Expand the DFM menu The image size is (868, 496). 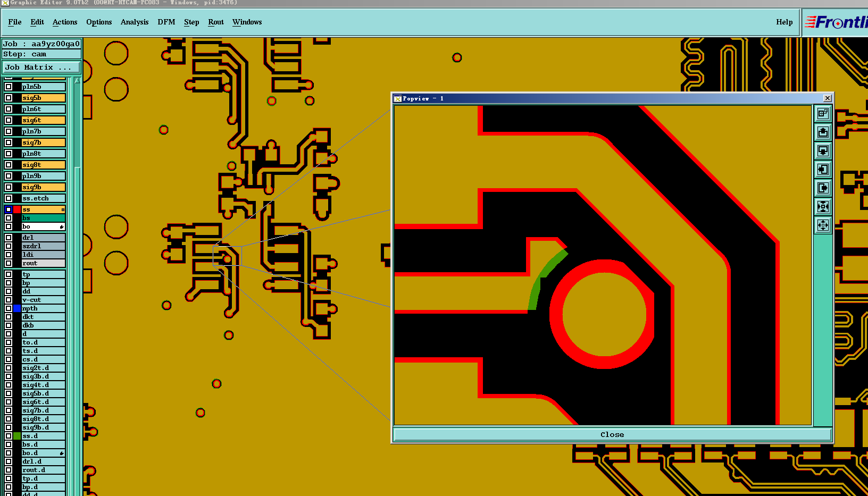coord(166,22)
